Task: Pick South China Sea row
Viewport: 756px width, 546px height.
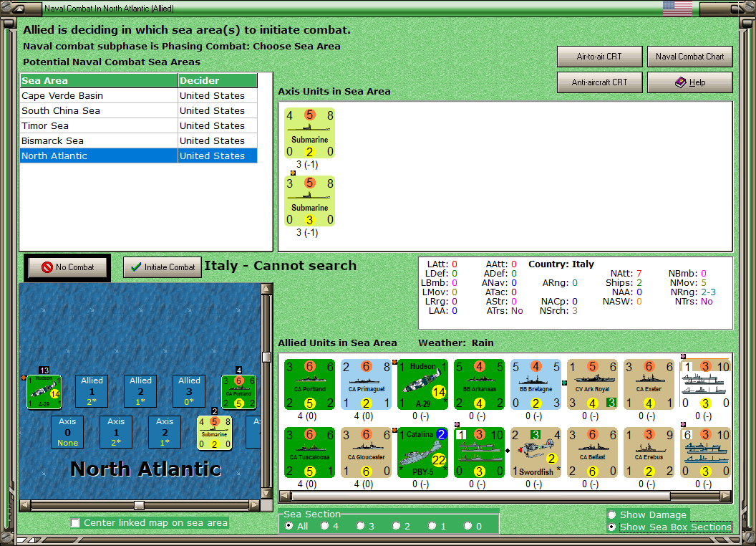Action: click(x=138, y=110)
